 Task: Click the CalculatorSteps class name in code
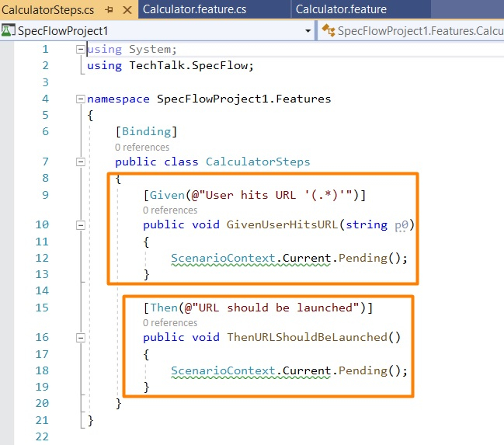point(257,162)
